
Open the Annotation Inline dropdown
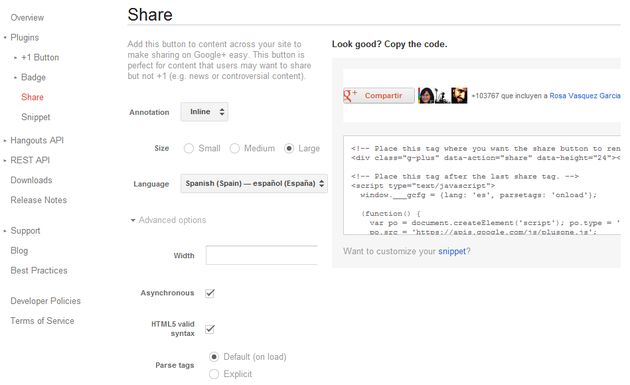click(205, 112)
